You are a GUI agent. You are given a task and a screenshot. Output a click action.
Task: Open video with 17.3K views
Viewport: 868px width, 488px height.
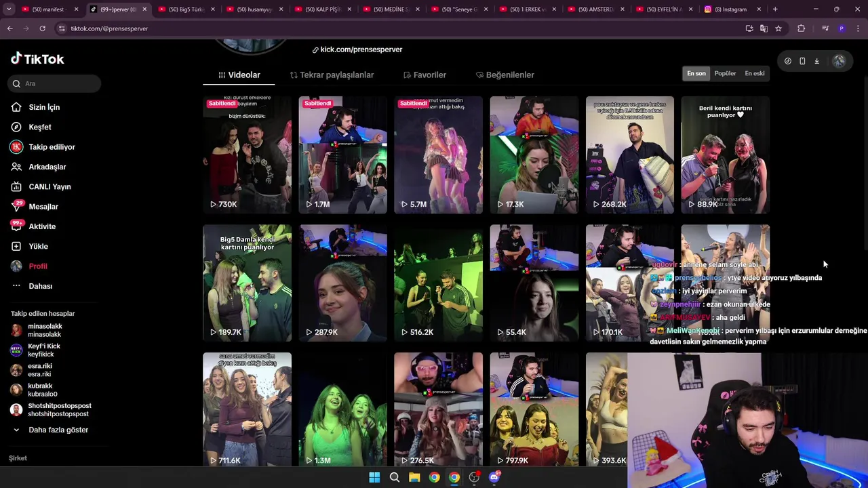pyautogui.click(x=534, y=155)
